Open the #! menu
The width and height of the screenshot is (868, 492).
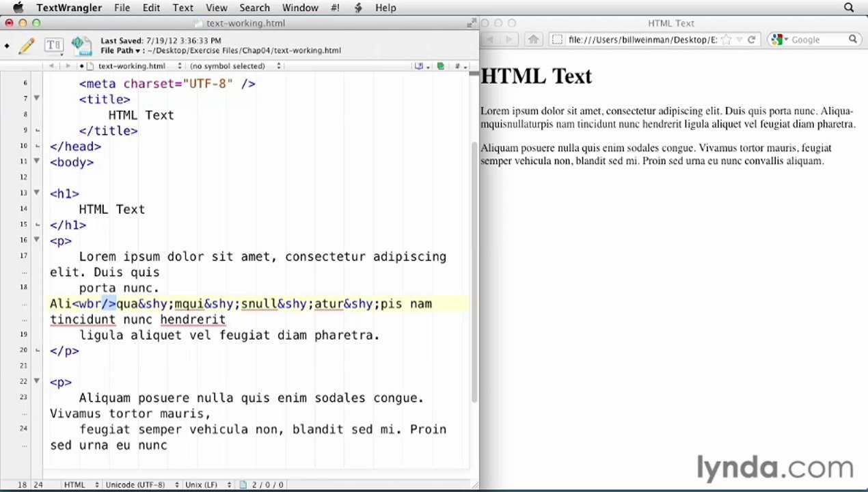pyautogui.click(x=336, y=8)
